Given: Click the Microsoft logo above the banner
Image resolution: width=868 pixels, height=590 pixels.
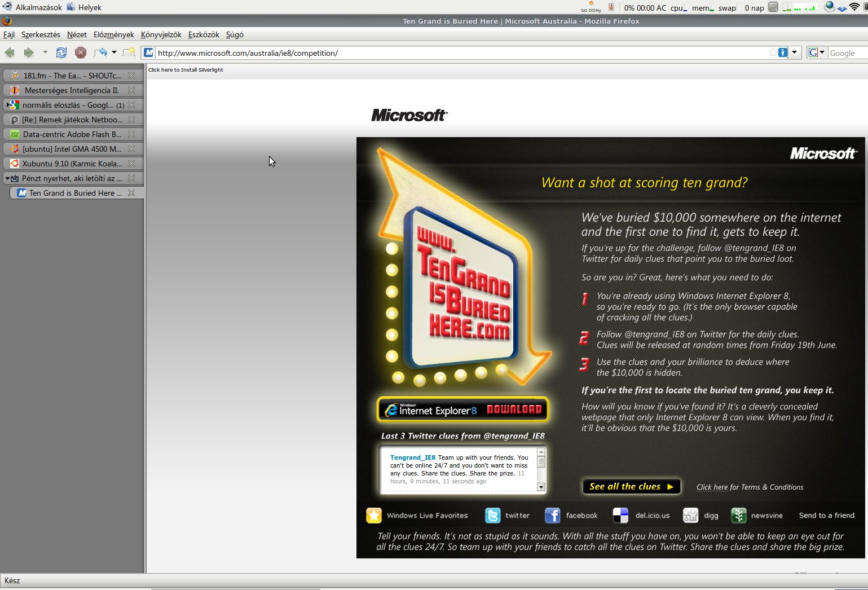Looking at the screenshot, I should coord(409,115).
